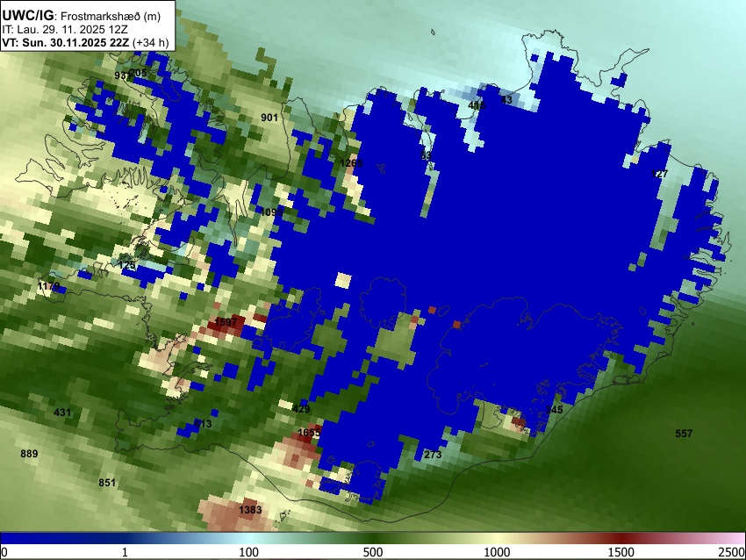Pick the 429 value label

(301, 409)
